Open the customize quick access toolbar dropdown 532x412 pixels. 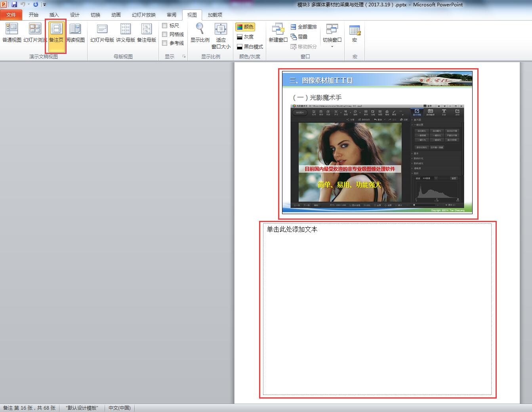click(44, 5)
